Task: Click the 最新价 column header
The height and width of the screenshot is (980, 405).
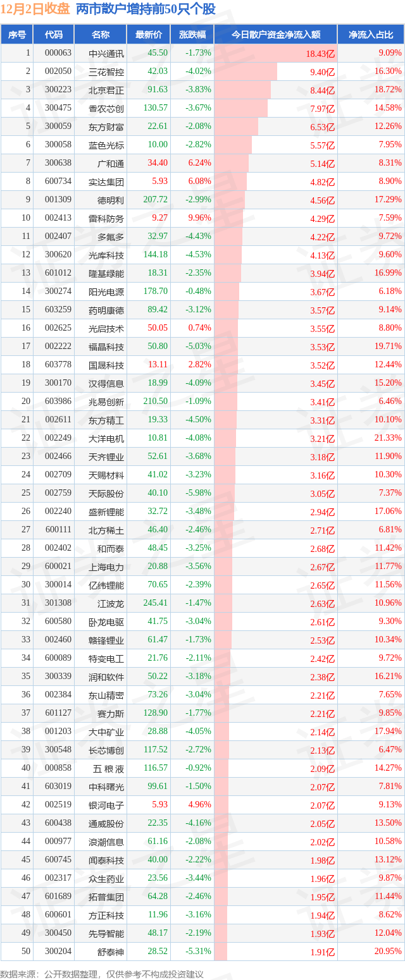Action: [149, 35]
